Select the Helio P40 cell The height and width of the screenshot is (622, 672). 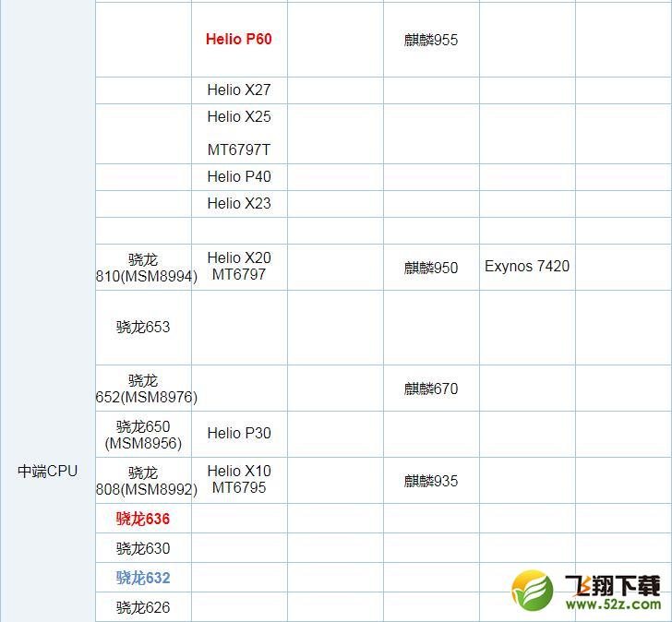[239, 176]
